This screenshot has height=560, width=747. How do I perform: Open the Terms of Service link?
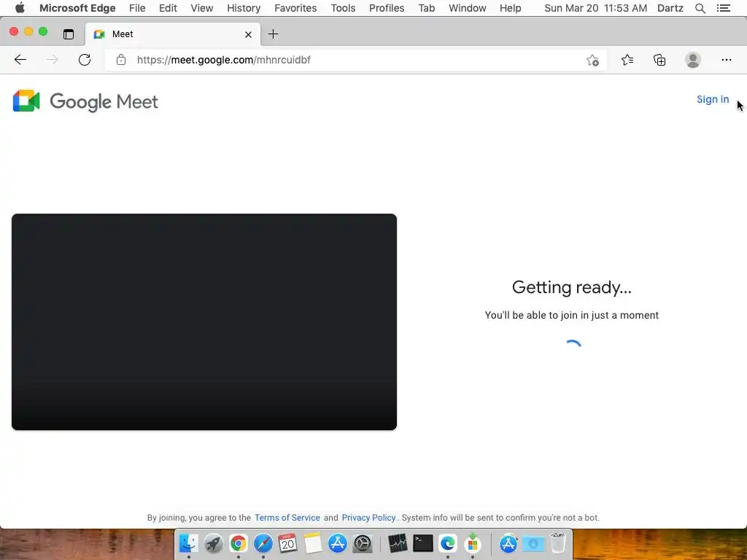pyautogui.click(x=287, y=518)
